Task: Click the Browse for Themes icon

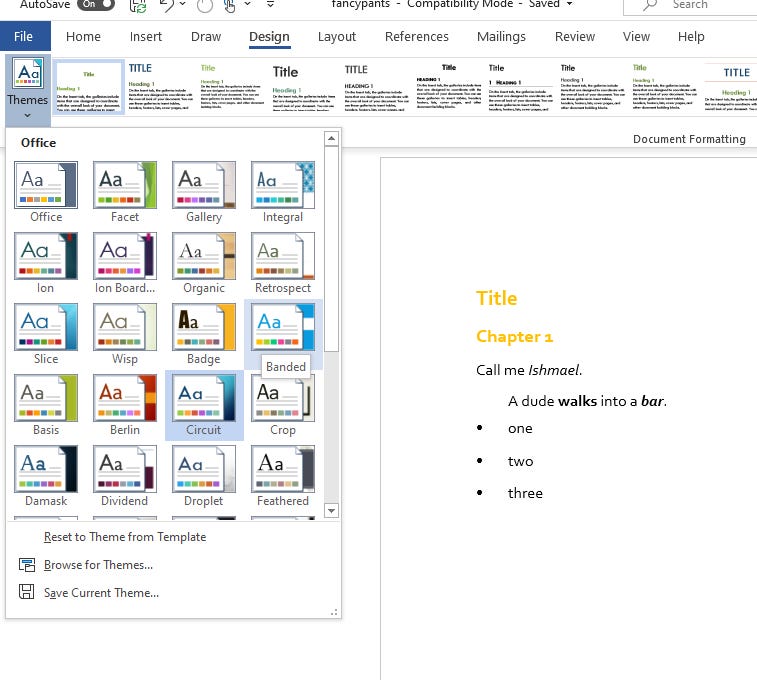Action: pyautogui.click(x=27, y=565)
